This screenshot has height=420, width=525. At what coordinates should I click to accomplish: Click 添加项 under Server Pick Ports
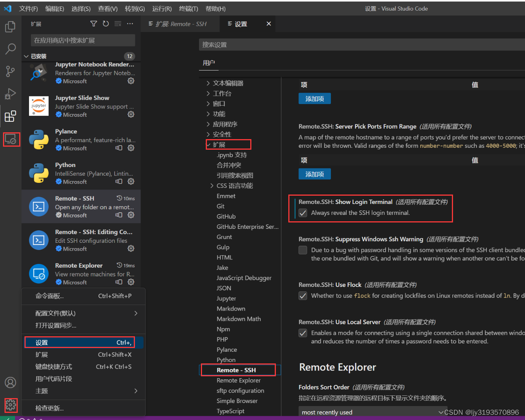315,174
